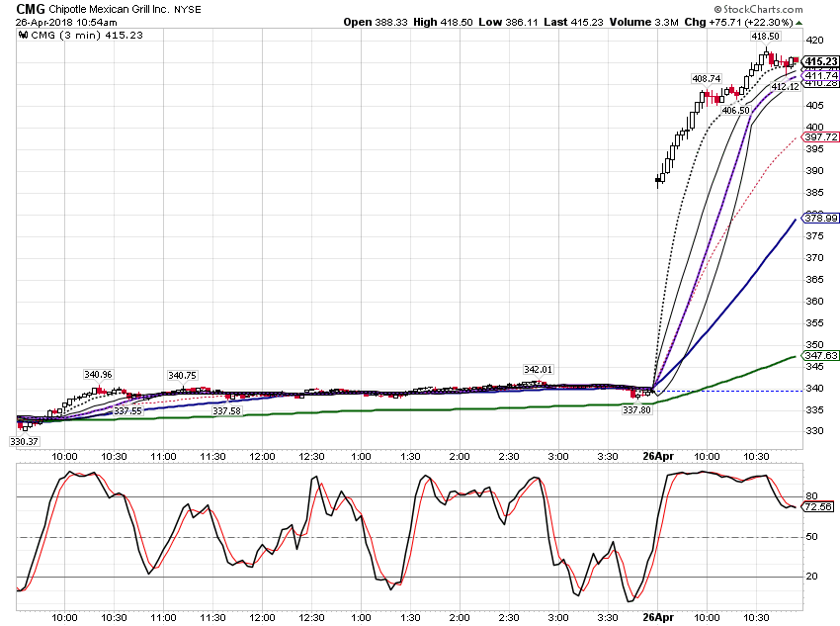This screenshot has width=840, height=626.
Task: Click the blue 378.99 moving average tag
Action: click(x=820, y=219)
